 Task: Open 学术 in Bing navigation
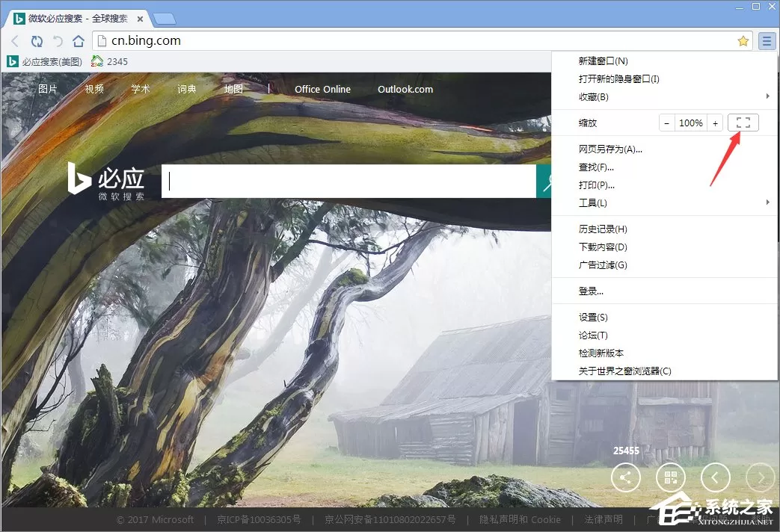point(141,89)
